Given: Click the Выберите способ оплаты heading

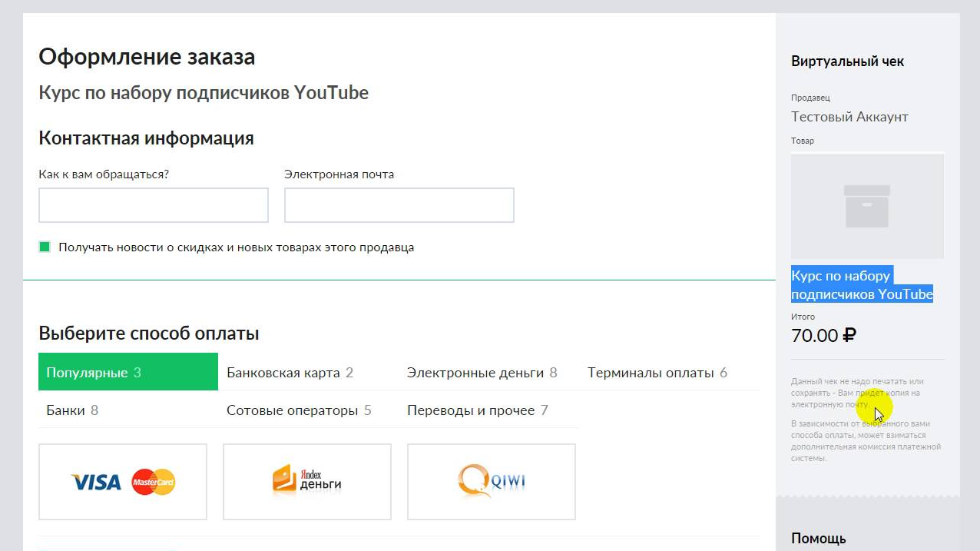Looking at the screenshot, I should [x=149, y=334].
